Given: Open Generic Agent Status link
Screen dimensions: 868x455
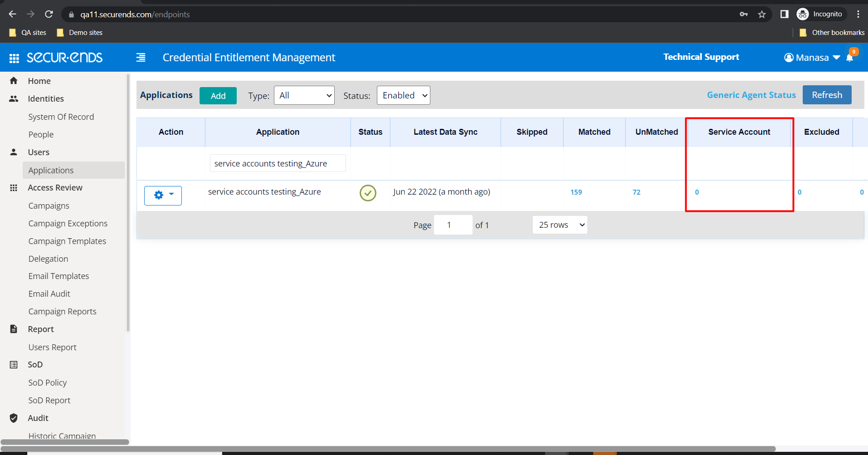Looking at the screenshot, I should 751,95.
